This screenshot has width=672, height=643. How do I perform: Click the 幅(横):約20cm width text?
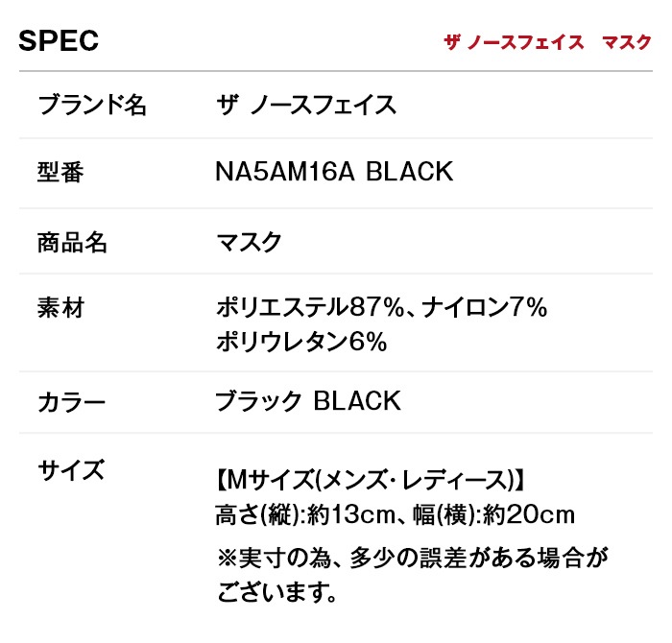[x=494, y=515]
